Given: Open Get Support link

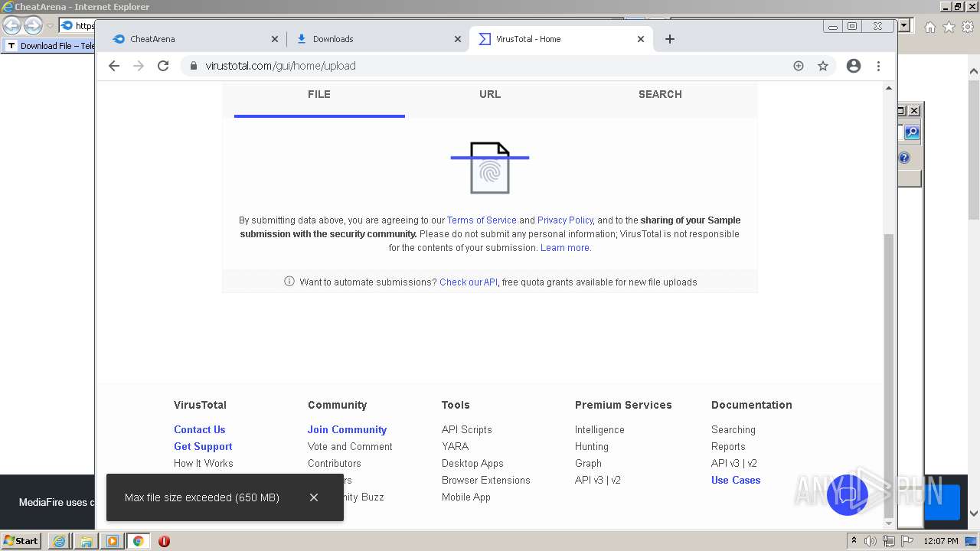Looking at the screenshot, I should [x=203, y=446].
